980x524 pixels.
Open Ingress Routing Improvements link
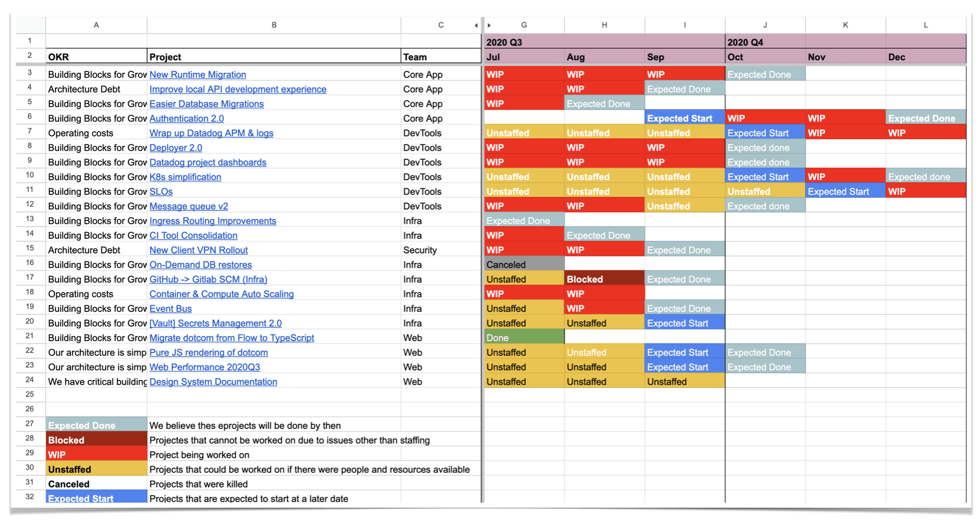pos(213,221)
